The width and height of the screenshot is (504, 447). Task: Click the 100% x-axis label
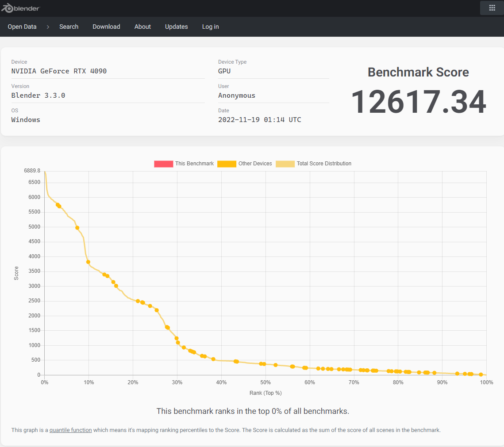pyautogui.click(x=486, y=382)
